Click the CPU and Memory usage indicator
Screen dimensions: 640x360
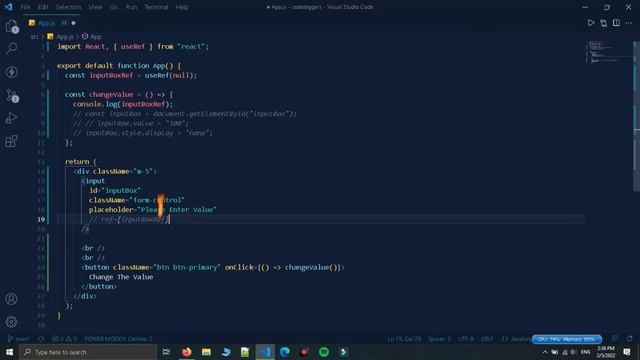(567, 339)
